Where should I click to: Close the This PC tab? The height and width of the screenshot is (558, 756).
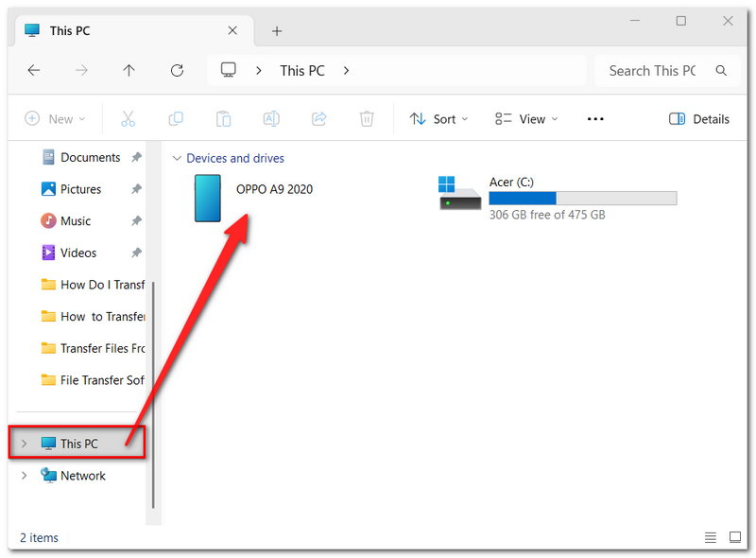(232, 31)
